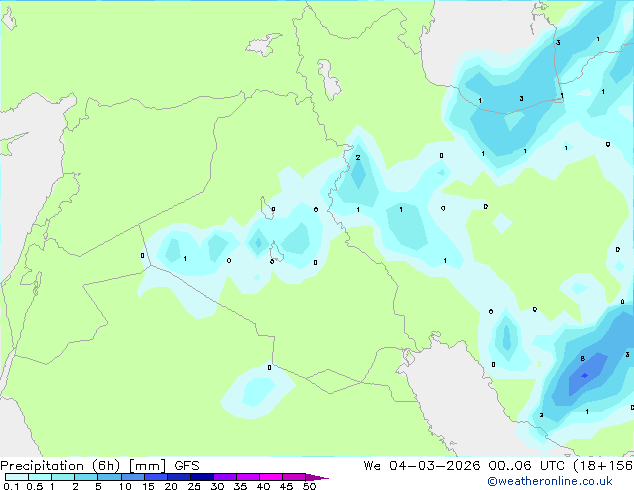Select the 2–5 mm legend color box
This screenshot has height=490, width=634.
[x=86, y=477]
